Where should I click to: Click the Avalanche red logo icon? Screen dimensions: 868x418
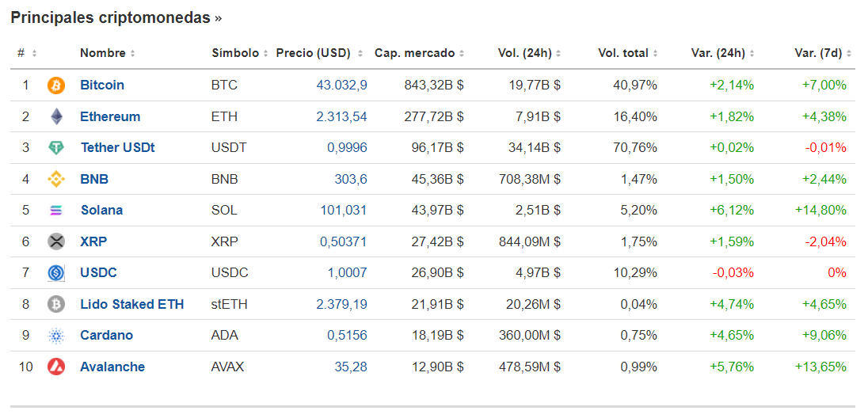click(56, 367)
